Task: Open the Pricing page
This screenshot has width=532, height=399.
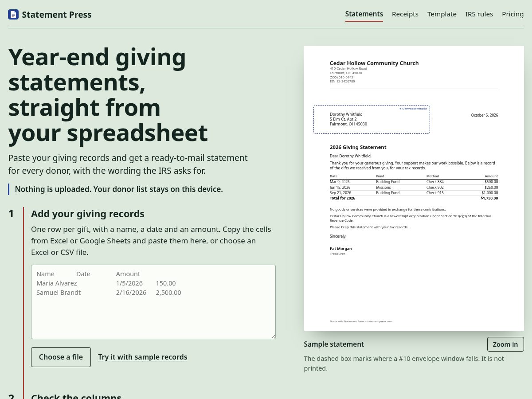Action: click(513, 14)
